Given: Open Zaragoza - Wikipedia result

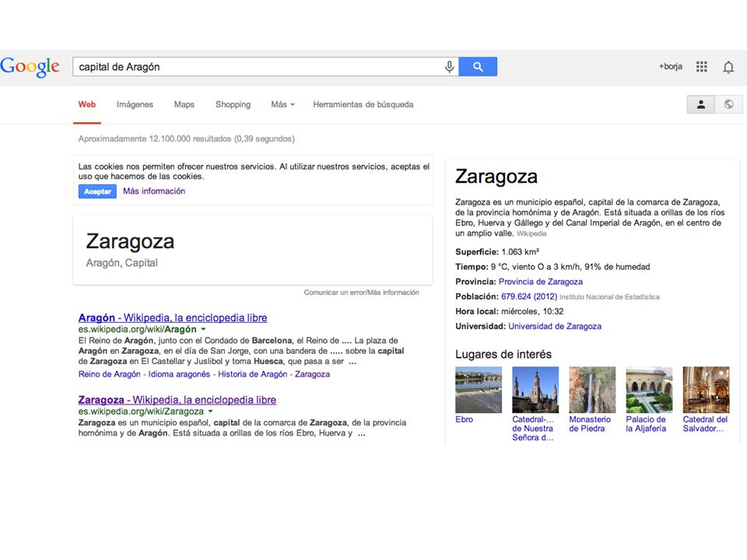Looking at the screenshot, I should (177, 400).
